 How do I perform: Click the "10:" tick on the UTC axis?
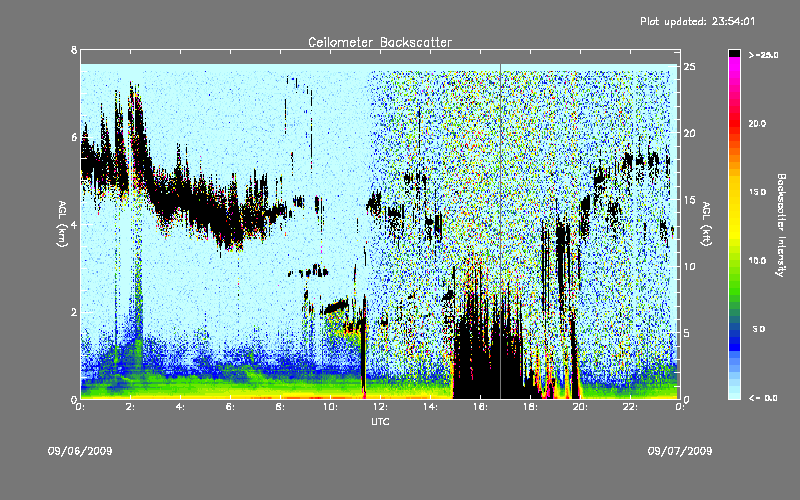pyautogui.click(x=331, y=407)
